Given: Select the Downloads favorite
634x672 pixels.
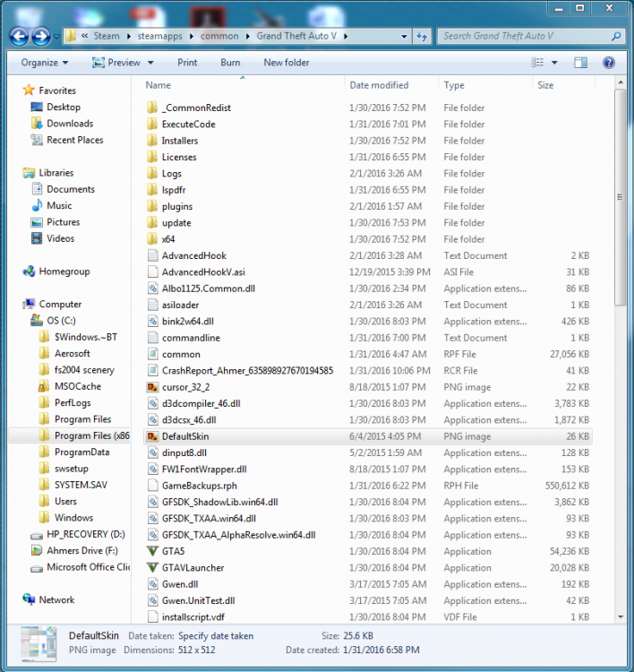Looking at the screenshot, I should pyautogui.click(x=70, y=124).
